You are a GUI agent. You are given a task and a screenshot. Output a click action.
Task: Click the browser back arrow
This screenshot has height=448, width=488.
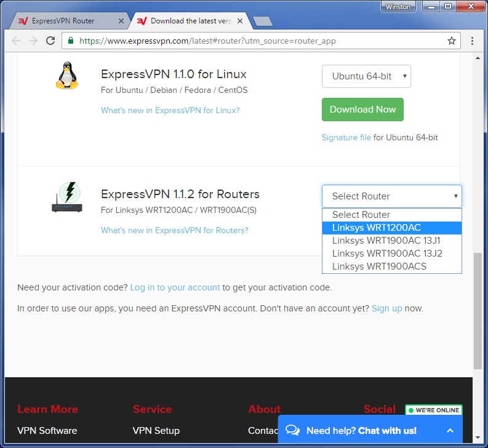16,41
